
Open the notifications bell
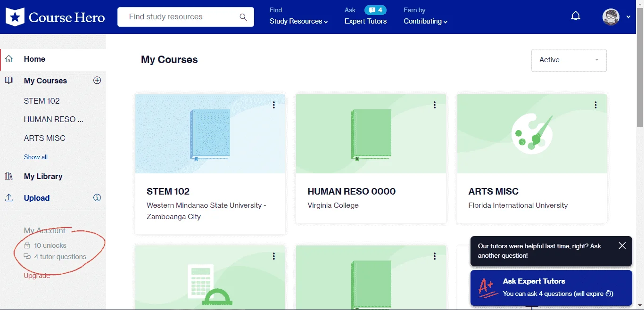coord(576,16)
